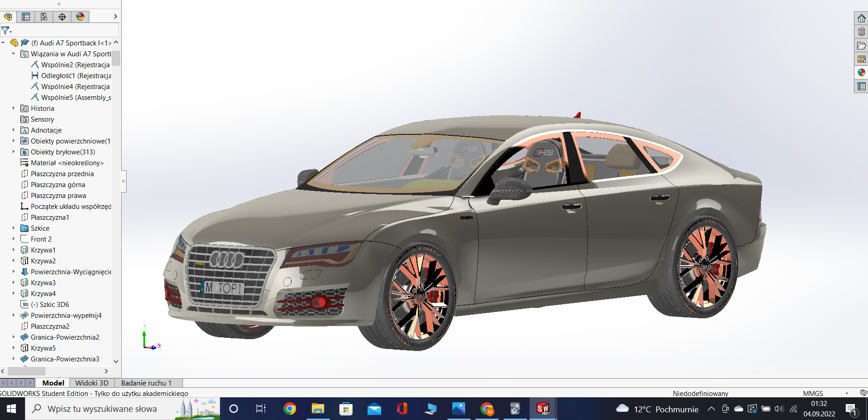Viewport: 868px width, 420px height.
Task: Open the DimXpertManager crosshair tab
Action: (x=62, y=17)
